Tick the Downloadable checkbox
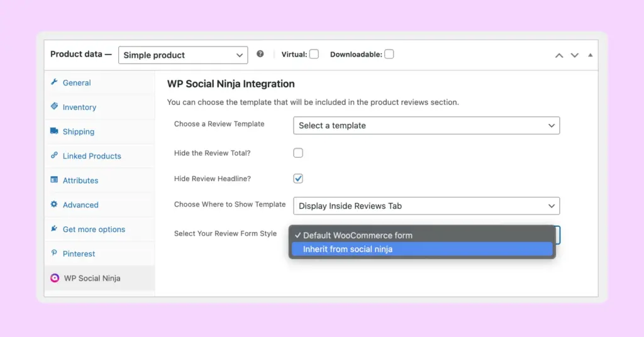 point(389,54)
